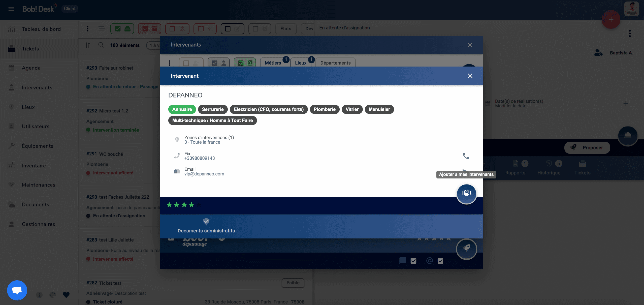Close the Intervenant detail dialog
This screenshot has height=305, width=644.
(470, 76)
